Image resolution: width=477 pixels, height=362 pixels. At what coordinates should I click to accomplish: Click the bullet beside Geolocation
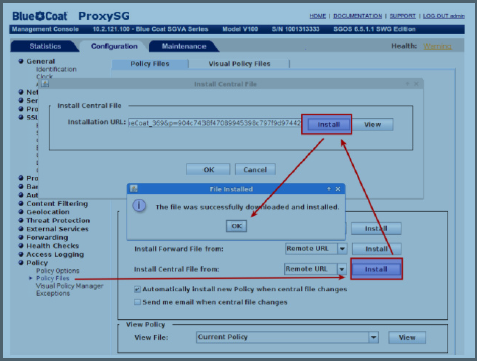[21, 212]
